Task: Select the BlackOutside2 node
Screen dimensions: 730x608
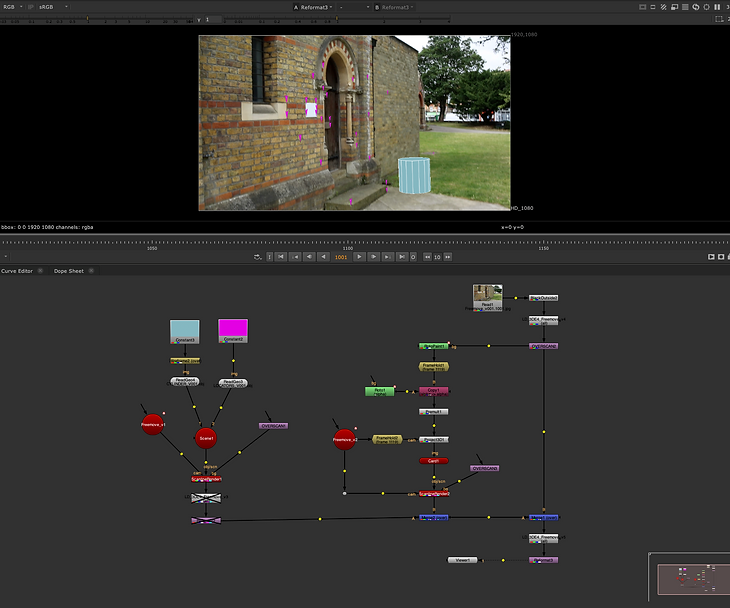Action: point(543,297)
